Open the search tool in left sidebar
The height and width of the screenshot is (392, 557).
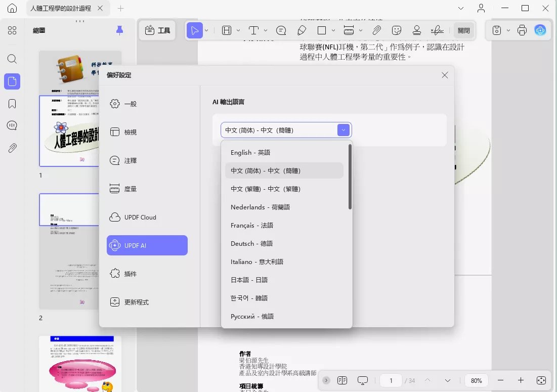pyautogui.click(x=12, y=59)
